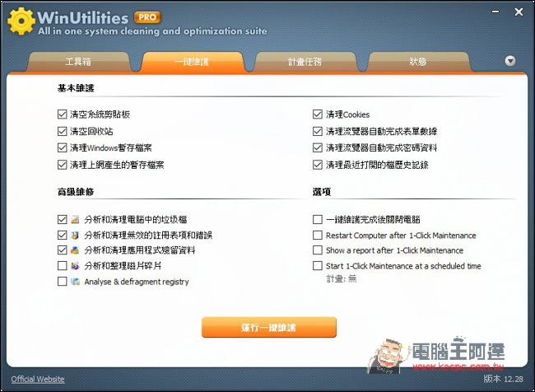Click the 版本 12.28 version text
The height and width of the screenshot is (392, 535).
tap(503, 379)
